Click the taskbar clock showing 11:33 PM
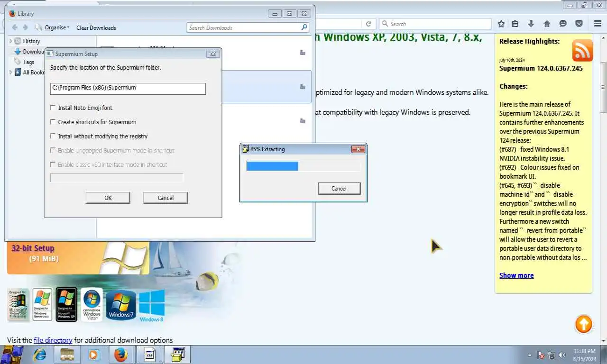 coord(584,355)
